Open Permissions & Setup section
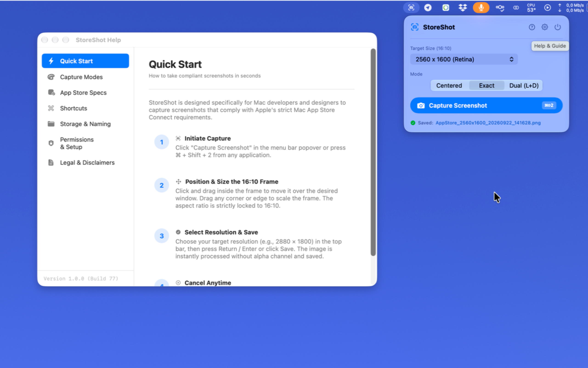588x368 pixels. tap(85, 143)
